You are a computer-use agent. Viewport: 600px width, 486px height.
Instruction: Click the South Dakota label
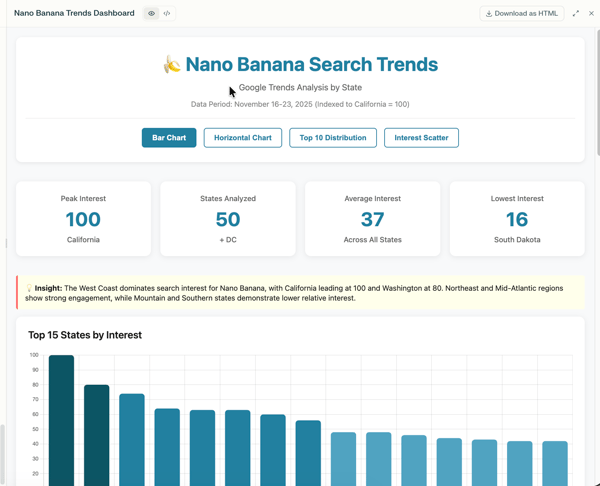517,240
